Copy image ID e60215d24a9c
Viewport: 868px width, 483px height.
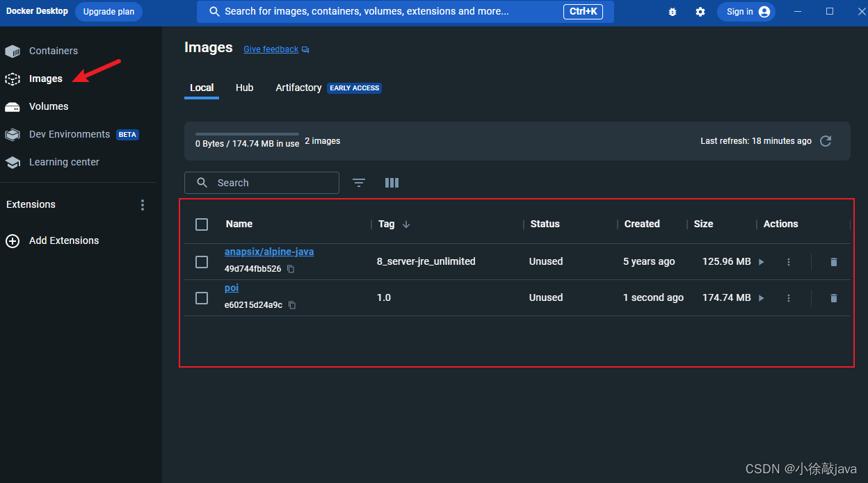click(x=292, y=305)
